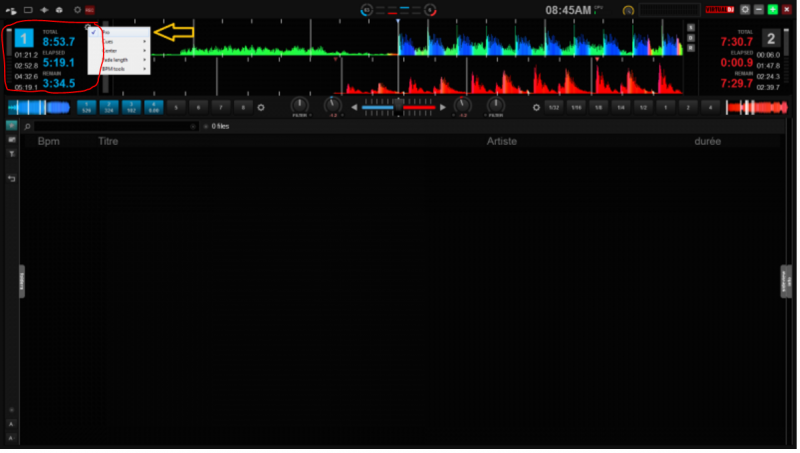Click the search magnifier icon
800x453 pixels.
point(27,126)
